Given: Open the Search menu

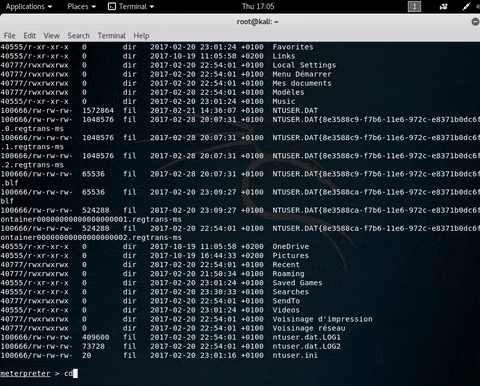Looking at the screenshot, I should 79,36.
